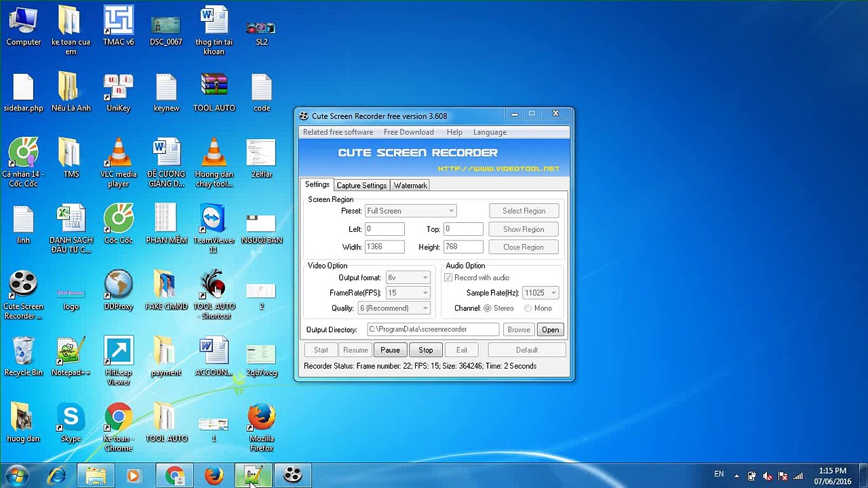
Task: Open Windows Explorer from the taskbar
Action: pyautogui.click(x=96, y=476)
